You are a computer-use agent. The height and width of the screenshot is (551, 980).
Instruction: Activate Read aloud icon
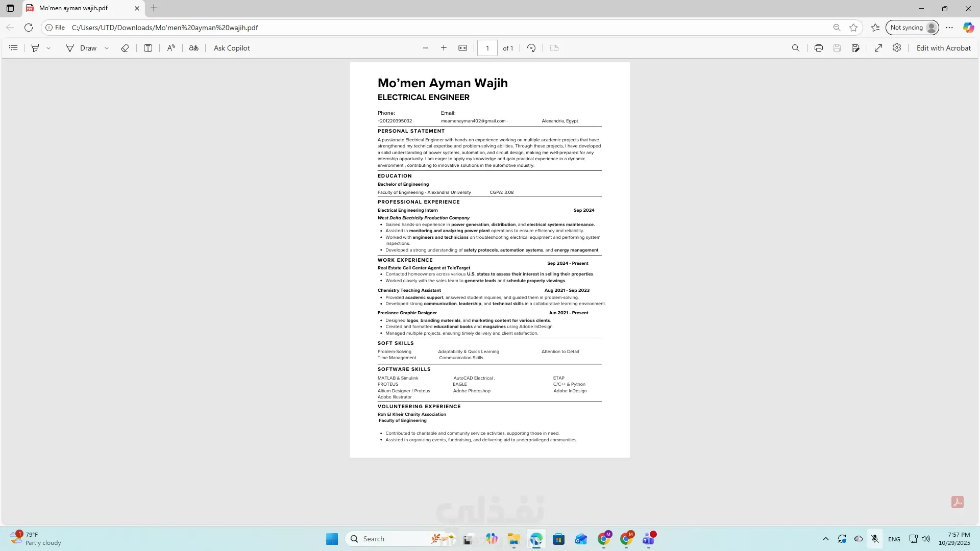[x=171, y=48]
